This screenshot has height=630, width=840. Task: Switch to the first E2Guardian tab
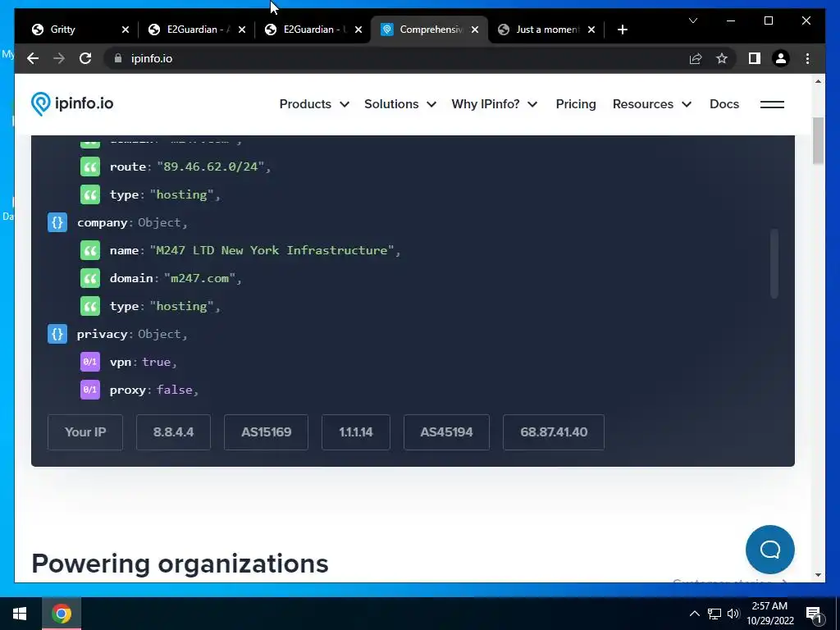pyautogui.click(x=190, y=30)
